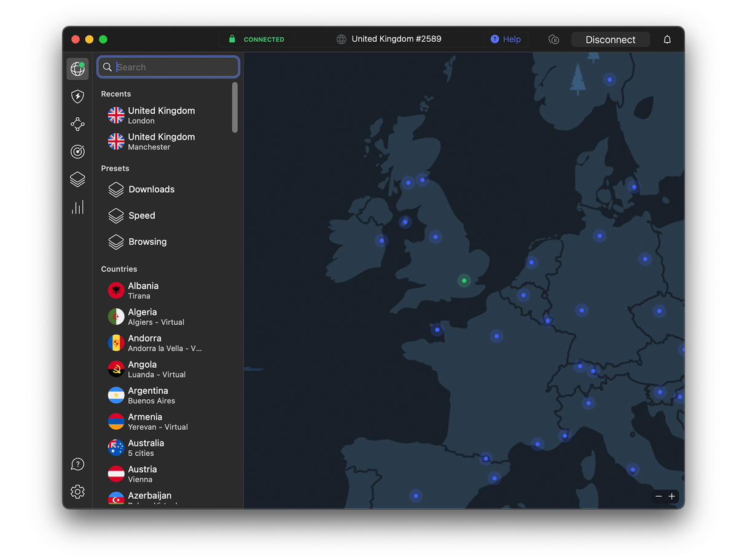Open NordVPN settings gear
The image size is (747, 560).
pos(77,492)
